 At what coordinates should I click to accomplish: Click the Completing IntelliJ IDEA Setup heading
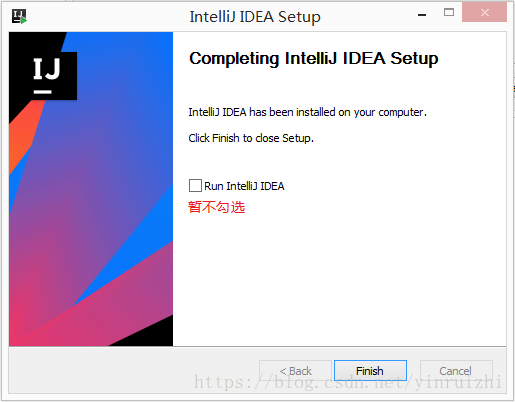314,58
